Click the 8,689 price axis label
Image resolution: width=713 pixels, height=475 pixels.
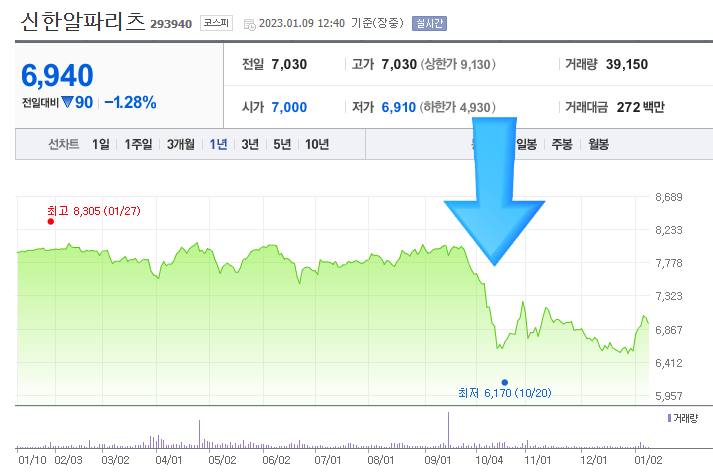(669, 197)
